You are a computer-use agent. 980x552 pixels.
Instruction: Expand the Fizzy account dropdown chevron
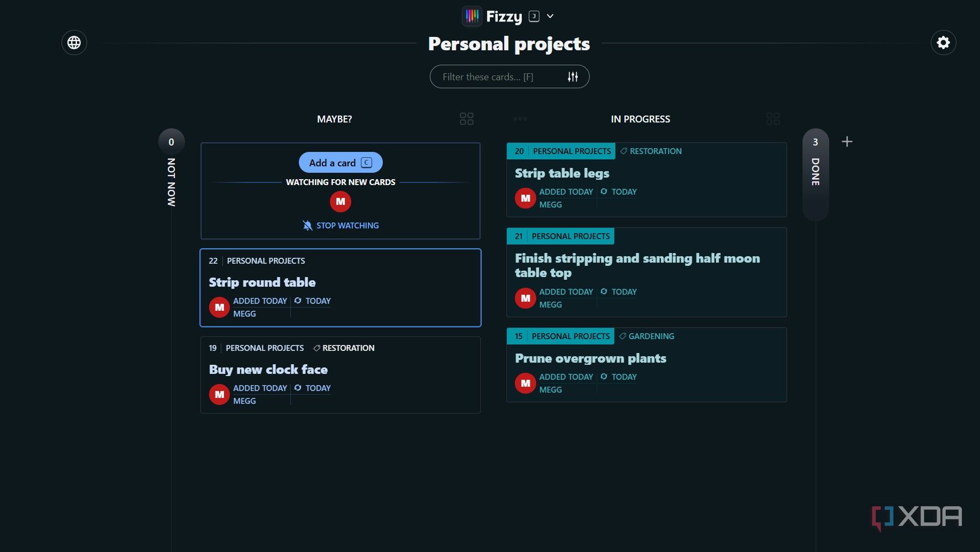tap(550, 16)
